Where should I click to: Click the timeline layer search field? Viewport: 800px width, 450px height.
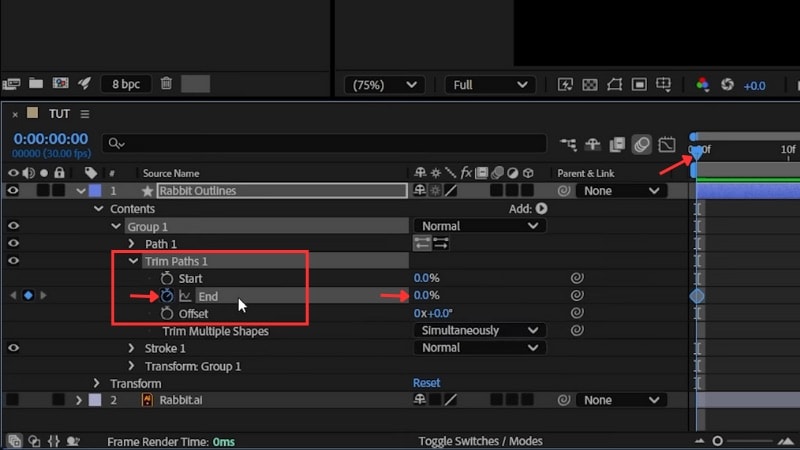tap(324, 143)
